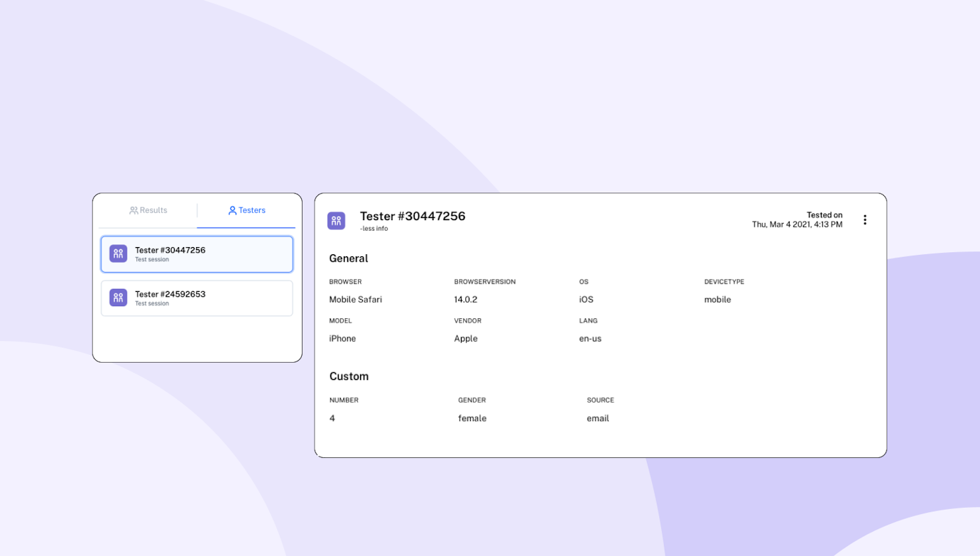Screen dimensions: 980x556
Task: Switch to the Testers tab
Action: (246, 210)
